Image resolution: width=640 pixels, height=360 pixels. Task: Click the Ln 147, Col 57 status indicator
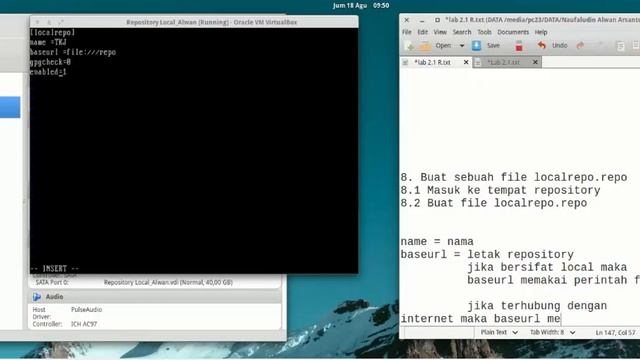pyautogui.click(x=615, y=333)
